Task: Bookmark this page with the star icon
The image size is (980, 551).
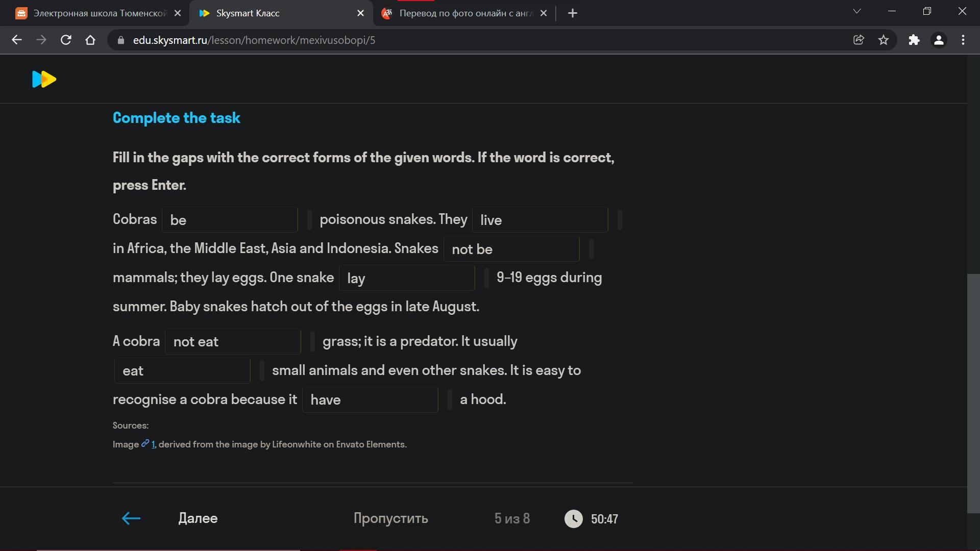Action: pos(884,40)
